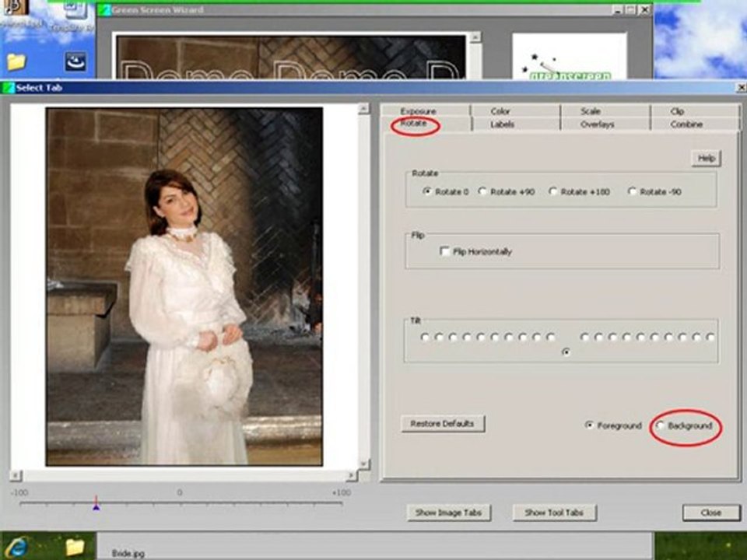Close the Select Tab dialog window
This screenshot has width=747, height=560.
(742, 88)
